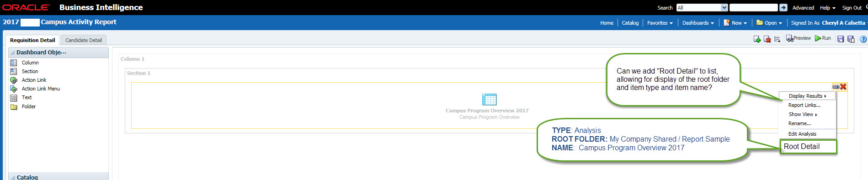Open the Favorites dropdown menu
The height and width of the screenshot is (180, 868).
pyautogui.click(x=660, y=23)
